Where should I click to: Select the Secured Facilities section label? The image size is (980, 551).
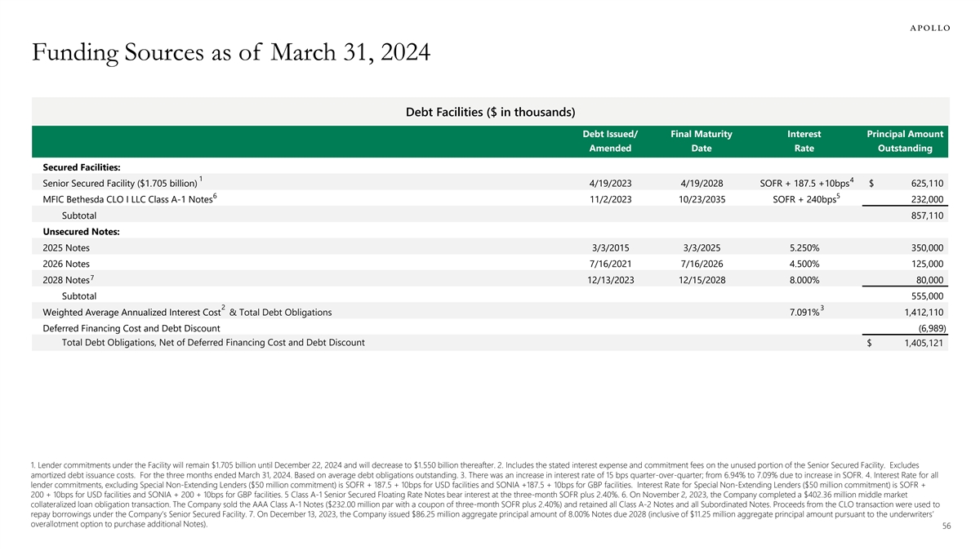click(x=82, y=167)
